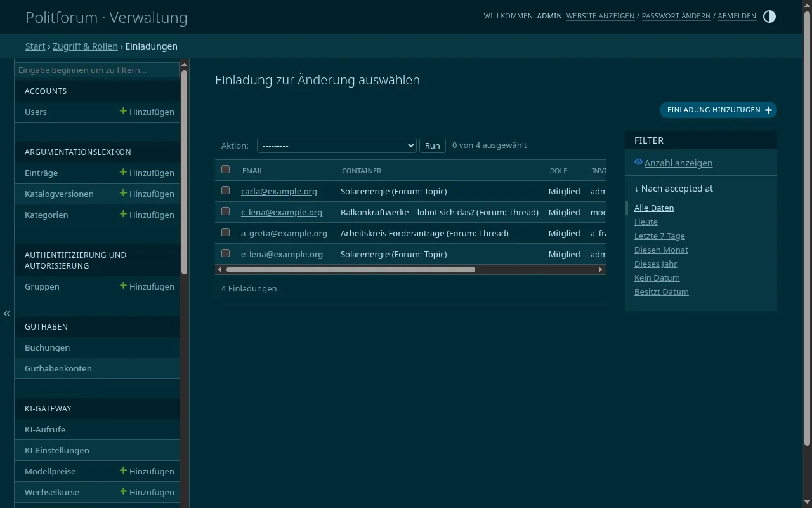The image size is (812, 508).
Task: Click the plus icon next to Einträge
Action: 123,172
